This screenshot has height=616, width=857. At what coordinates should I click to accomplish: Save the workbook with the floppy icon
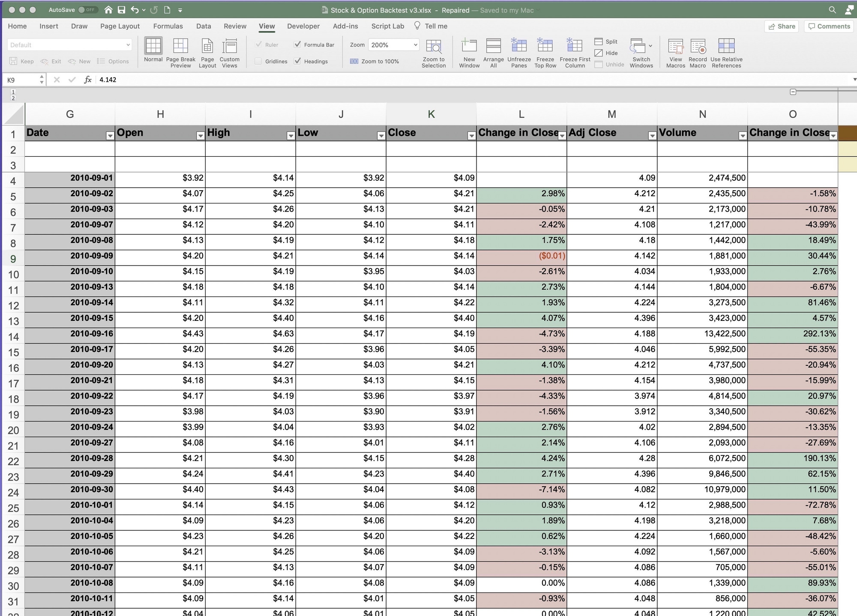(x=121, y=9)
